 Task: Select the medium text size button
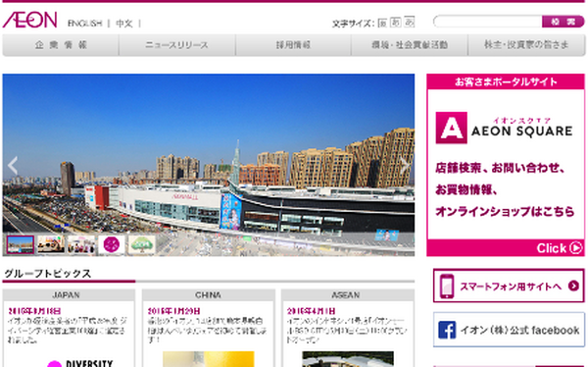coord(395,23)
